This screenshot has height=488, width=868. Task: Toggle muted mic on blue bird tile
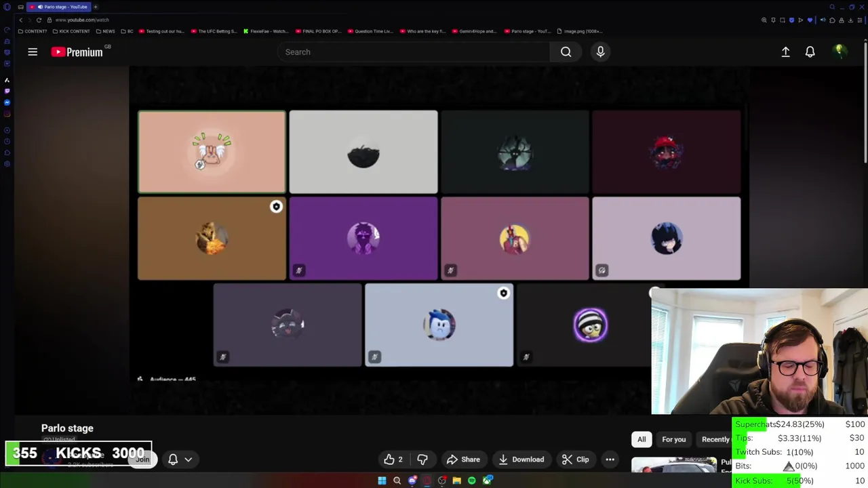click(x=374, y=357)
